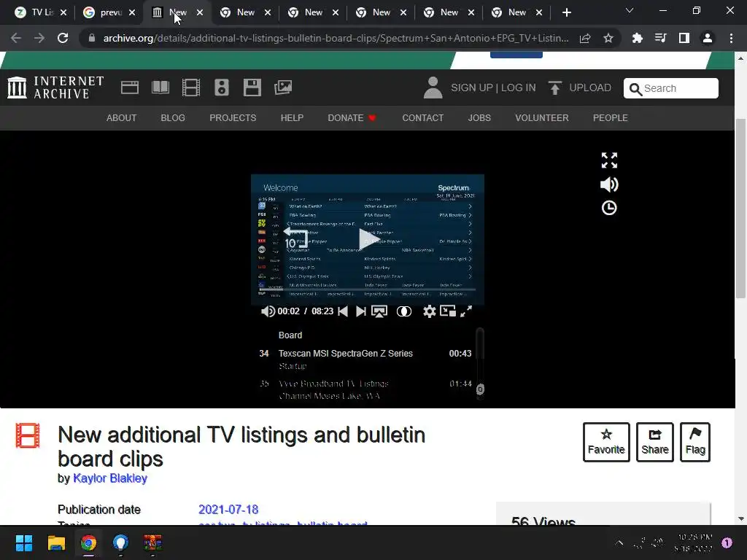Click the AirPlay cast icon in player

(379, 311)
